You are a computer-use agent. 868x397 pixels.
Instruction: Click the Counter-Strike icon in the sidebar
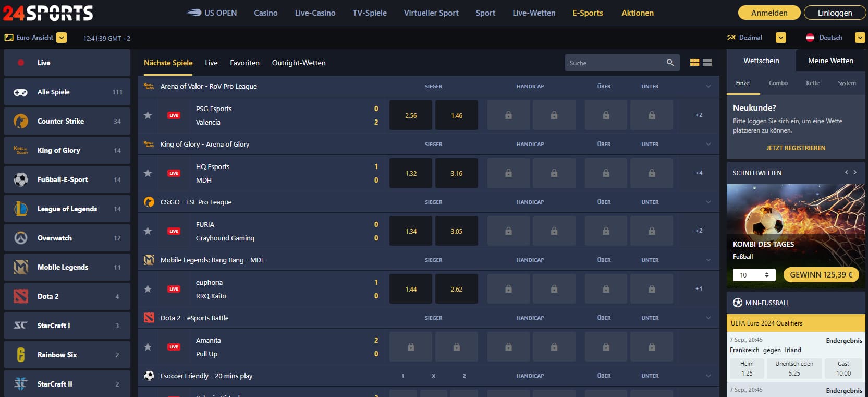click(x=21, y=121)
